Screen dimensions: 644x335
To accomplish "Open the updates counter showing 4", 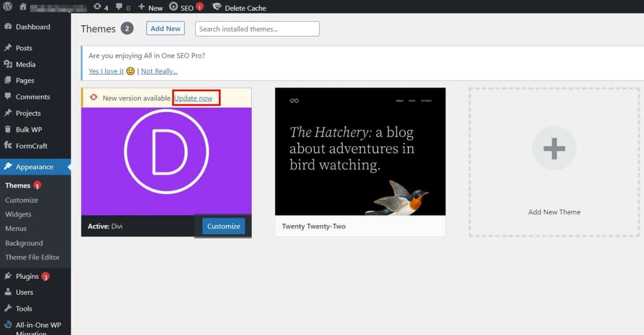I will [x=100, y=8].
